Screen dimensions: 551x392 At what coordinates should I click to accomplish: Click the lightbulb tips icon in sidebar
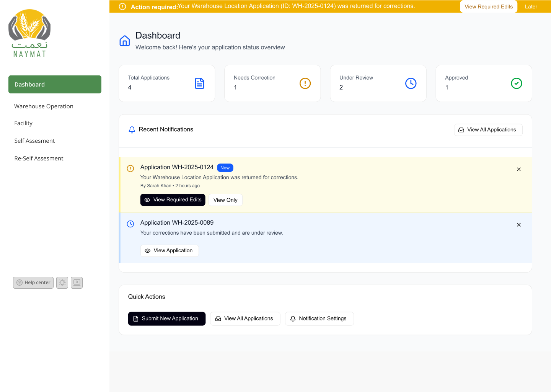pyautogui.click(x=62, y=283)
